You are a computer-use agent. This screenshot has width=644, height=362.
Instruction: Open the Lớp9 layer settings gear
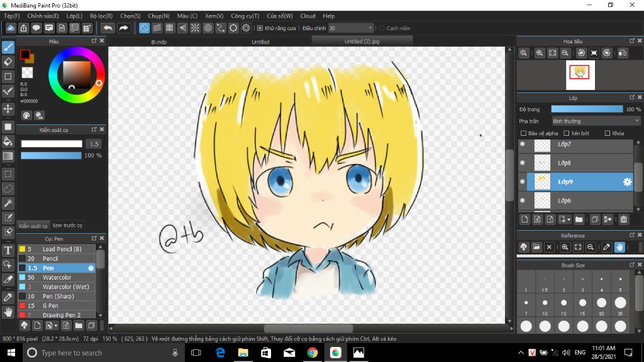coord(627,182)
